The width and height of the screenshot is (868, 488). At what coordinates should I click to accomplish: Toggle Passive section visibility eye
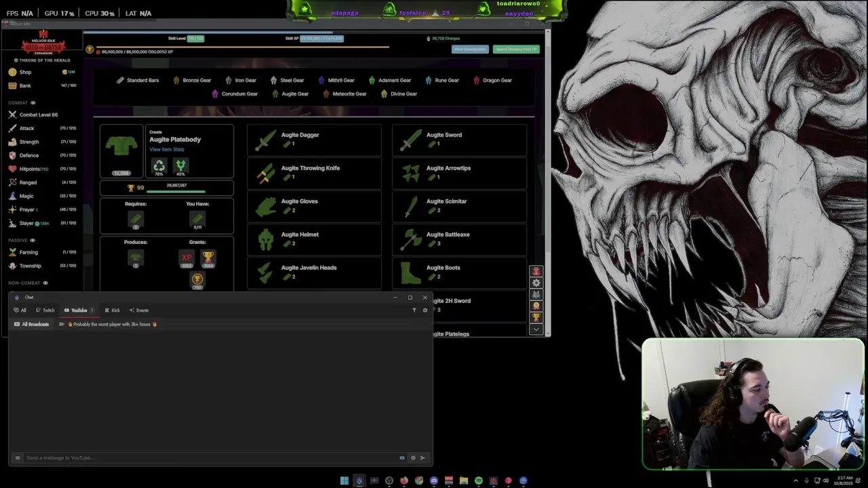(32, 241)
